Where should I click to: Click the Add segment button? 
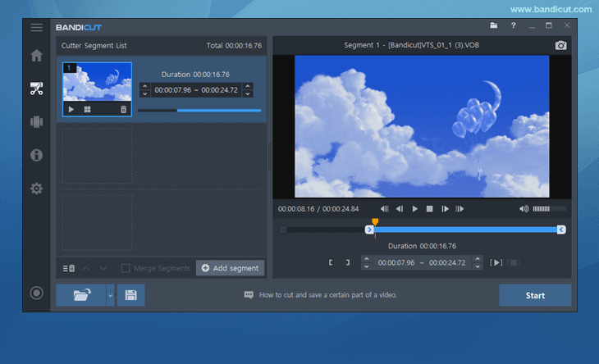(231, 268)
